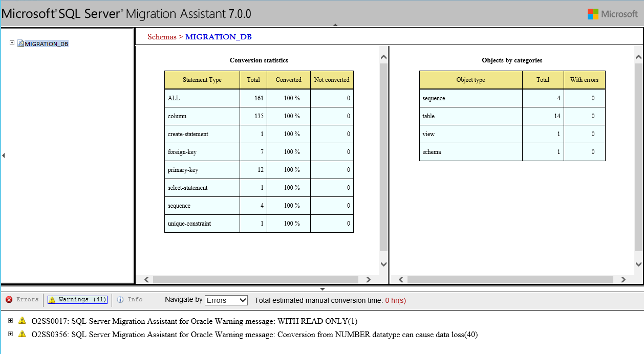The image size is (644, 354).
Task: Click the MIGRATION_DB breadcrumb link
Action: pyautogui.click(x=219, y=37)
